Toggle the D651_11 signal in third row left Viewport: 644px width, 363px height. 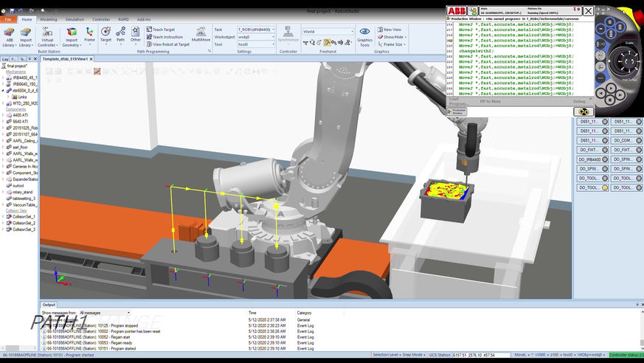pos(592,140)
